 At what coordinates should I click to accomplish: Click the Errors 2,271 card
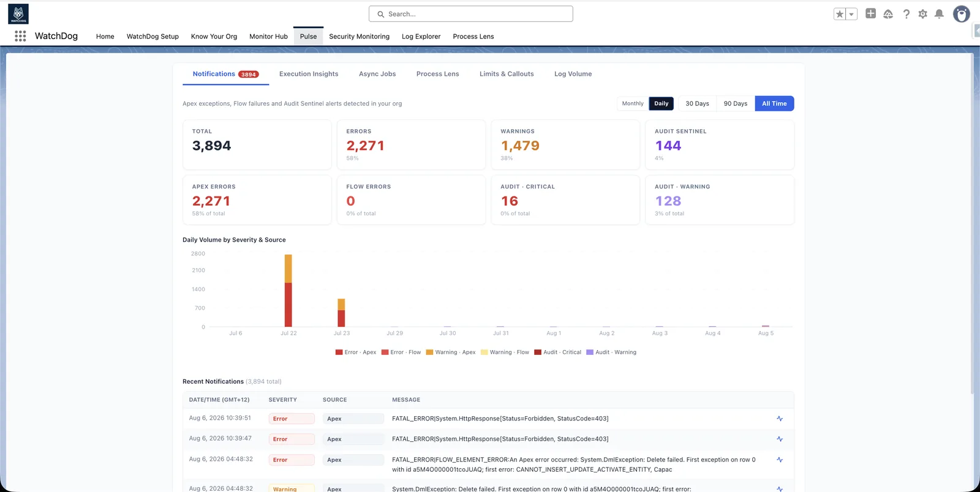click(411, 144)
